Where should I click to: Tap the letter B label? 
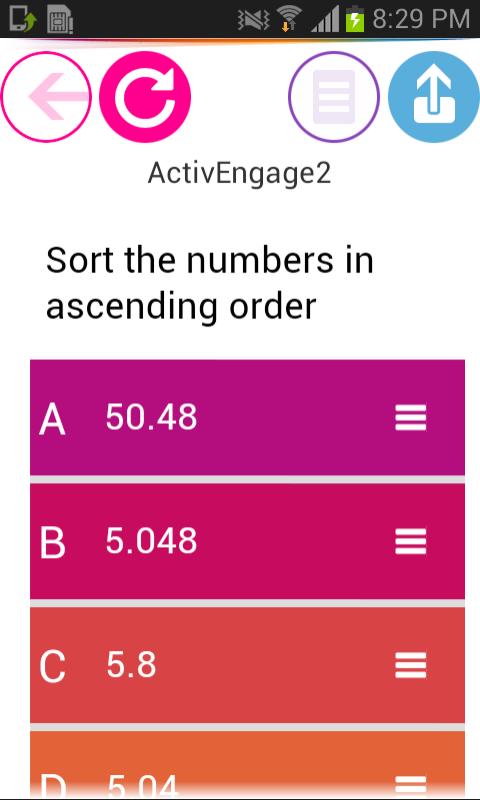(53, 542)
